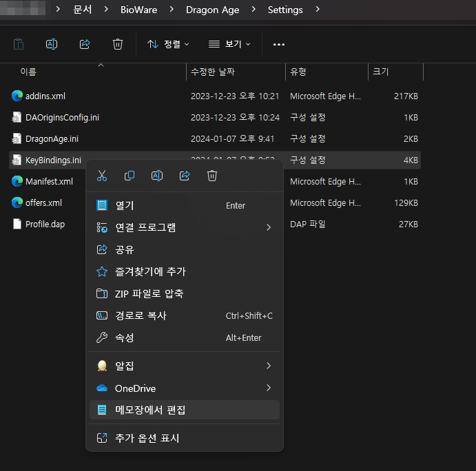
Task: Click the Copy icon in context menu
Action: (x=130, y=176)
